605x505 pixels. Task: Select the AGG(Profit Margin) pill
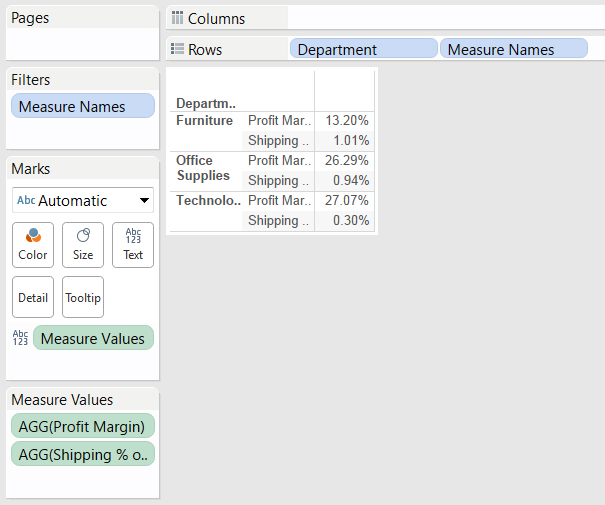[x=83, y=426]
